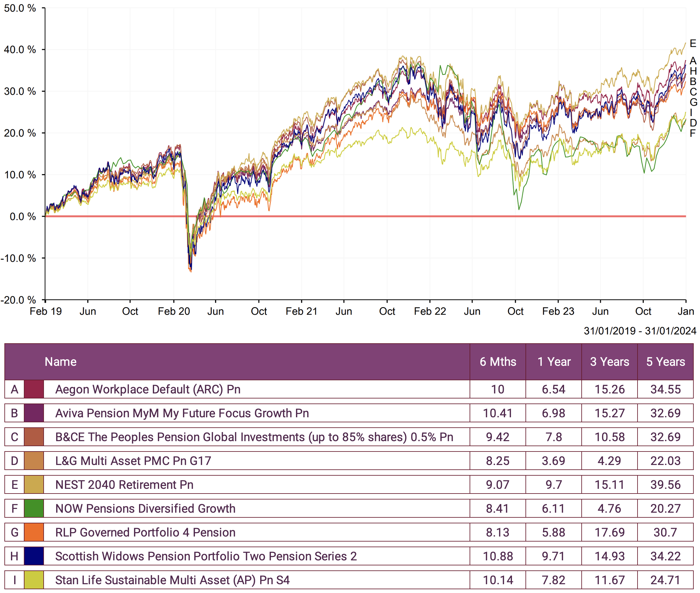Click the 6 Mths value 10.88

click(x=498, y=556)
